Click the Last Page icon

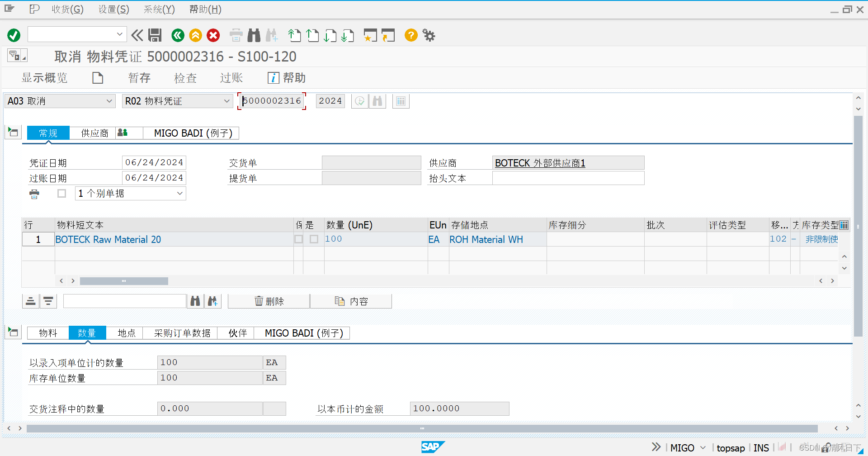tap(348, 35)
